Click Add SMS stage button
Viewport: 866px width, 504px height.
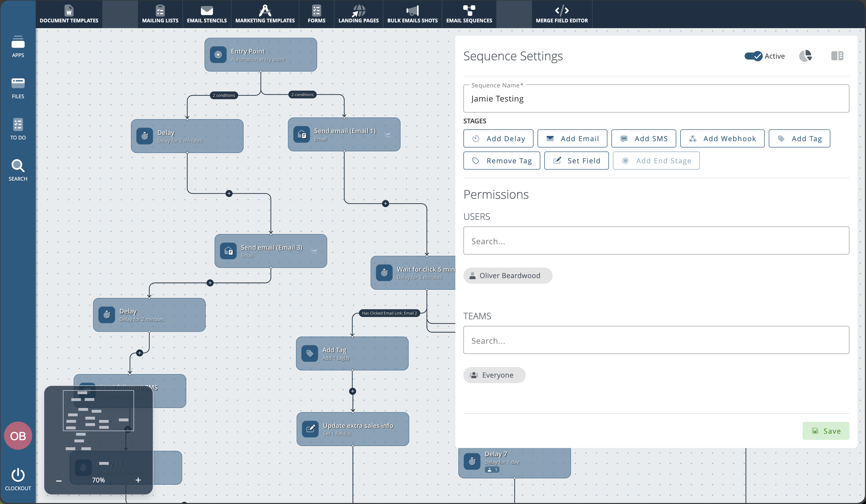click(644, 138)
